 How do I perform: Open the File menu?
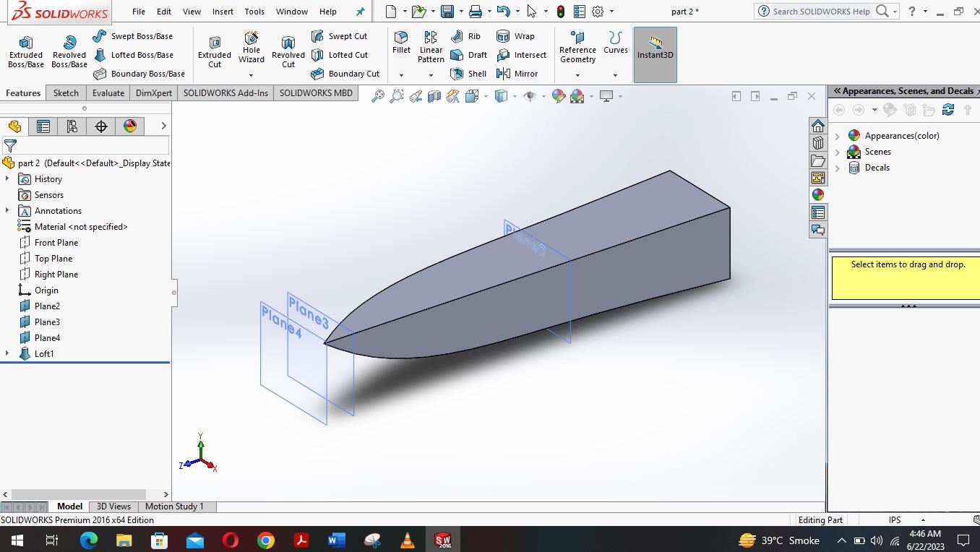pyautogui.click(x=139, y=12)
